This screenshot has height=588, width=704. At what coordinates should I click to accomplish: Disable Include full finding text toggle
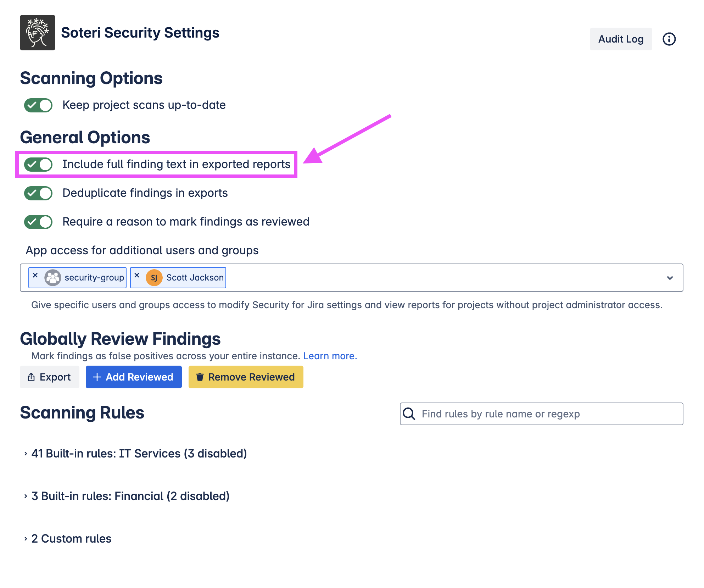click(38, 165)
